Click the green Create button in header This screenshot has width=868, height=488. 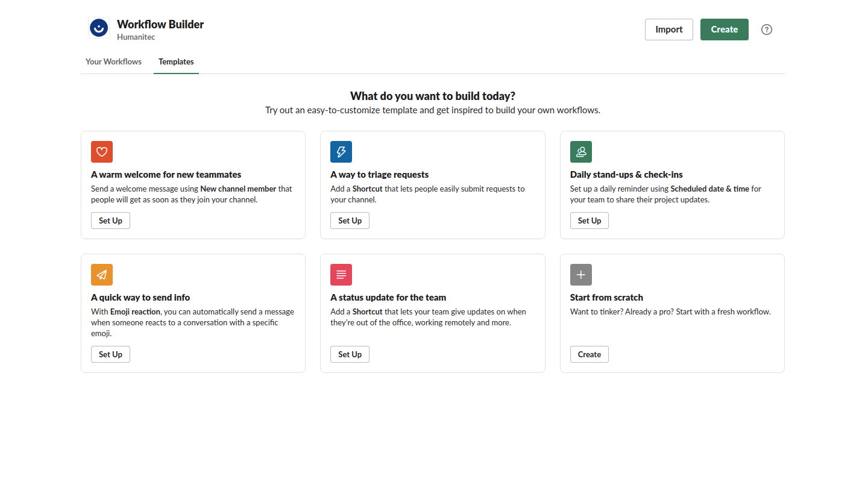tap(724, 30)
